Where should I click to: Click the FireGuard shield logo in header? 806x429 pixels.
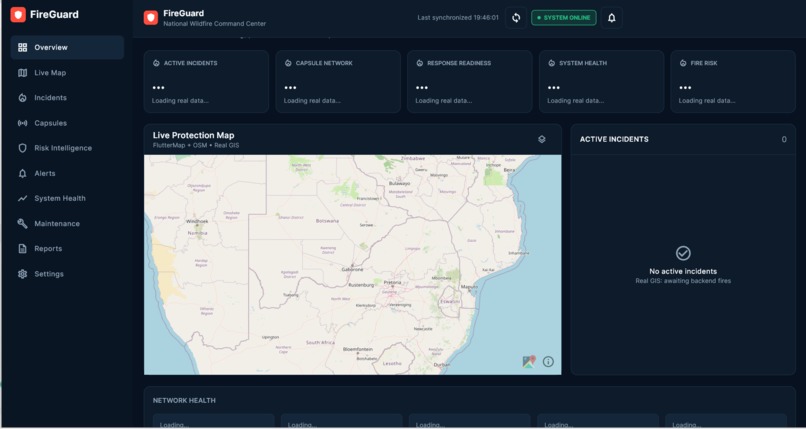coord(151,18)
